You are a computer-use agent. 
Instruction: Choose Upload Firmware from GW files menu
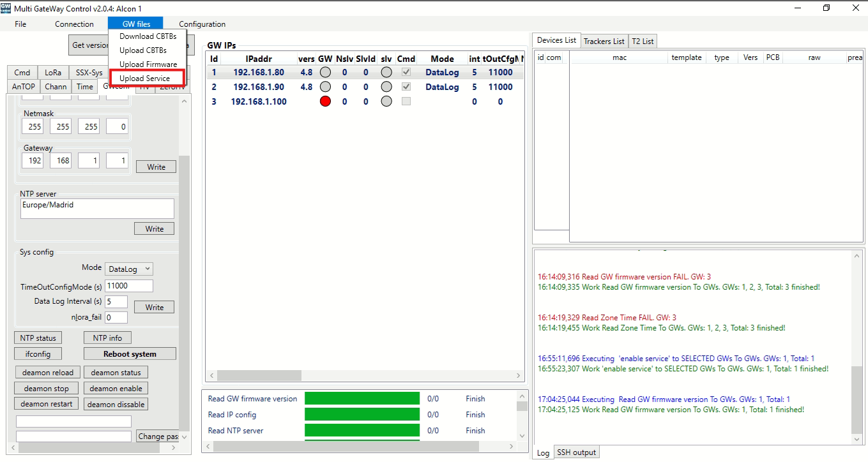(148, 64)
